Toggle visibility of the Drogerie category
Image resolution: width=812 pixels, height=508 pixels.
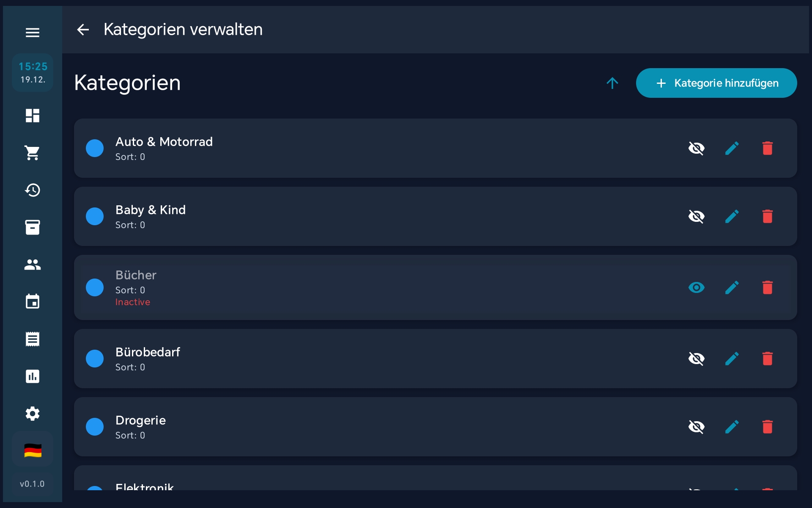tap(697, 427)
